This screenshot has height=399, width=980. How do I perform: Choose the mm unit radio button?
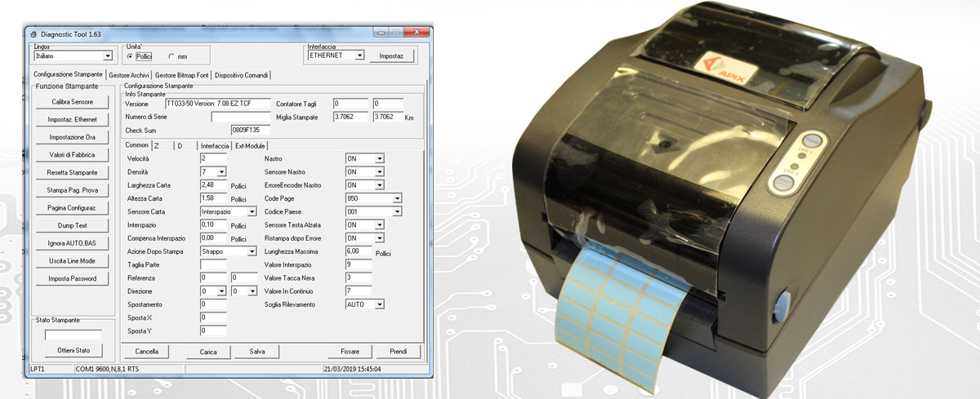[171, 56]
